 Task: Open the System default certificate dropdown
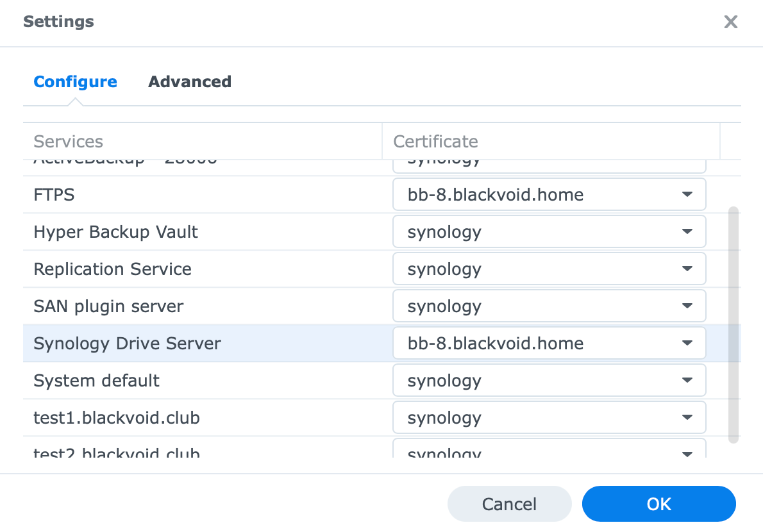549,381
